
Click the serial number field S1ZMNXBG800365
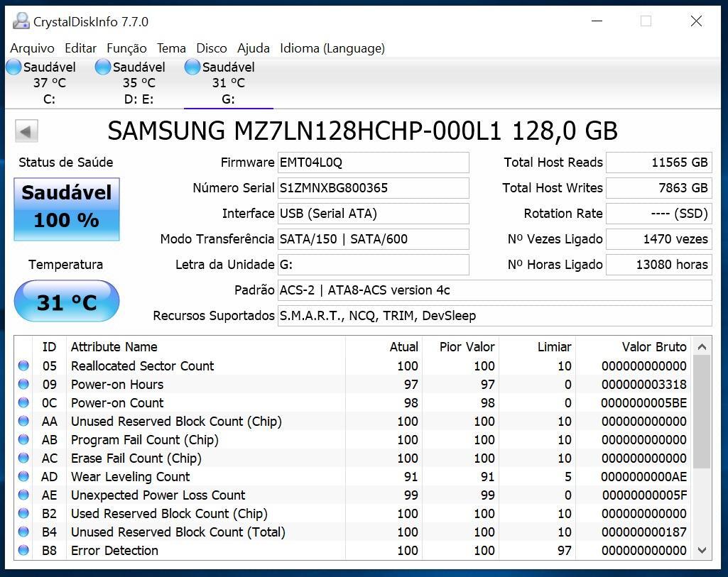[x=374, y=188]
